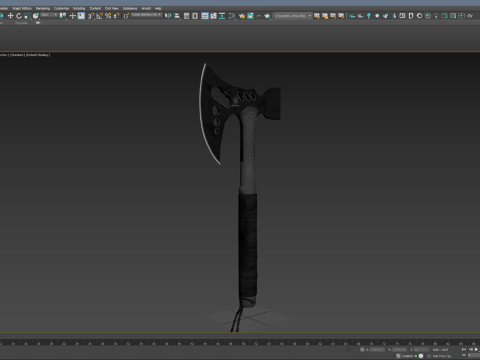Screen dimensions: 480x360
Task: Click the Align tool icon
Action: coord(177,16)
